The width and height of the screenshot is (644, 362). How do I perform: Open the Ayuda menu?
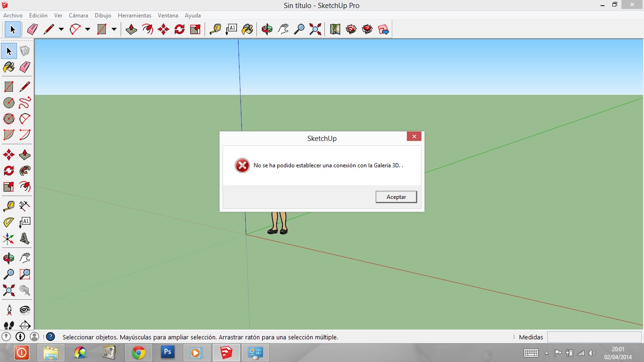point(193,16)
